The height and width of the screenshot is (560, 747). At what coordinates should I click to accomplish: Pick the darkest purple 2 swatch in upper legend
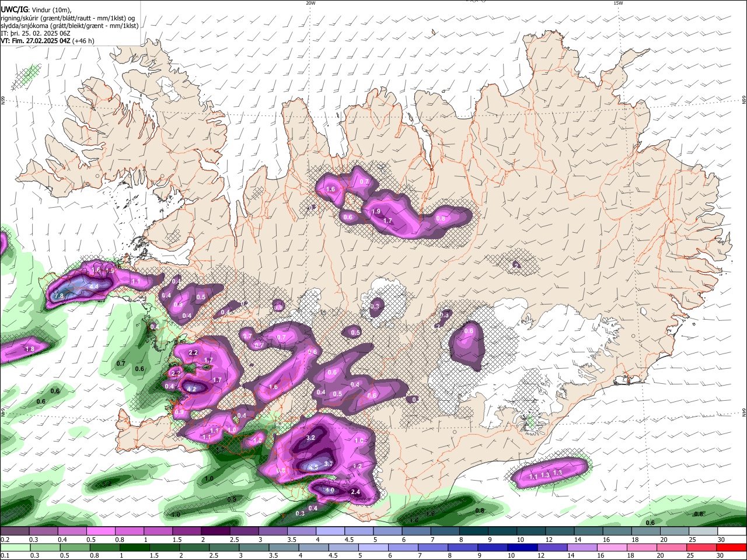click(x=215, y=531)
